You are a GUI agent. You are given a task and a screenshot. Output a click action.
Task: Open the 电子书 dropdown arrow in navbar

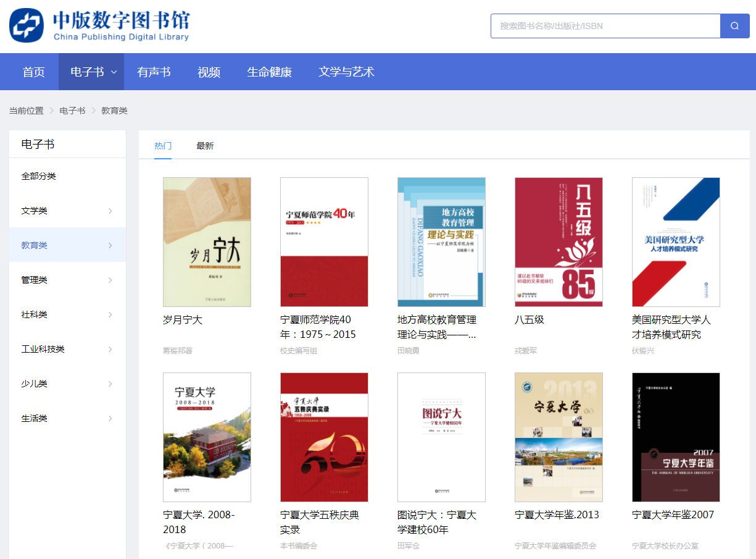114,72
